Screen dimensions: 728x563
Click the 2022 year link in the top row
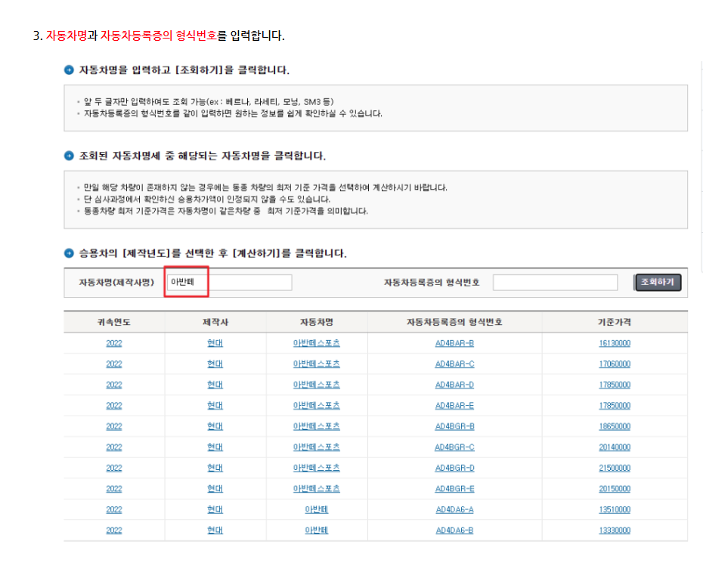click(x=113, y=342)
